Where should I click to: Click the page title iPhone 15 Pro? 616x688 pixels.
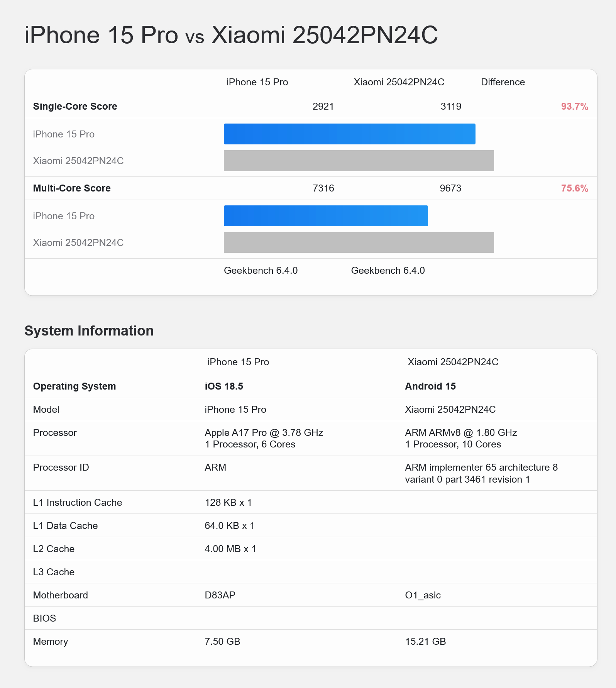pos(102,35)
